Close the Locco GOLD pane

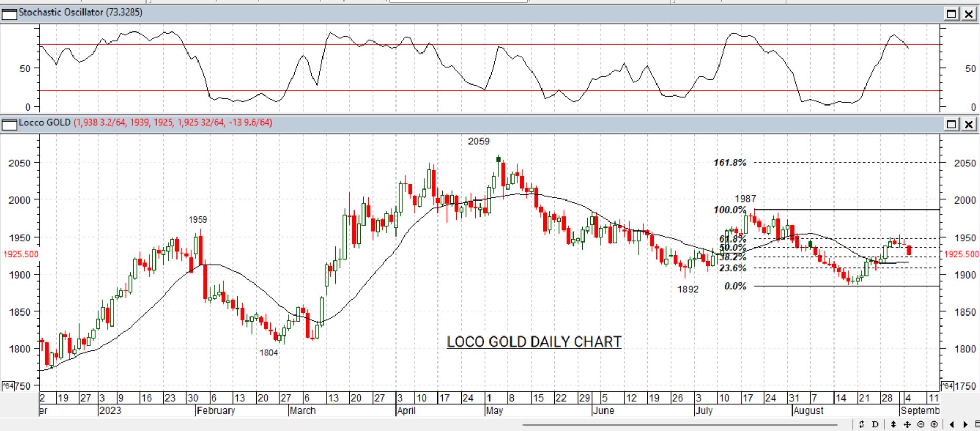[x=969, y=124]
